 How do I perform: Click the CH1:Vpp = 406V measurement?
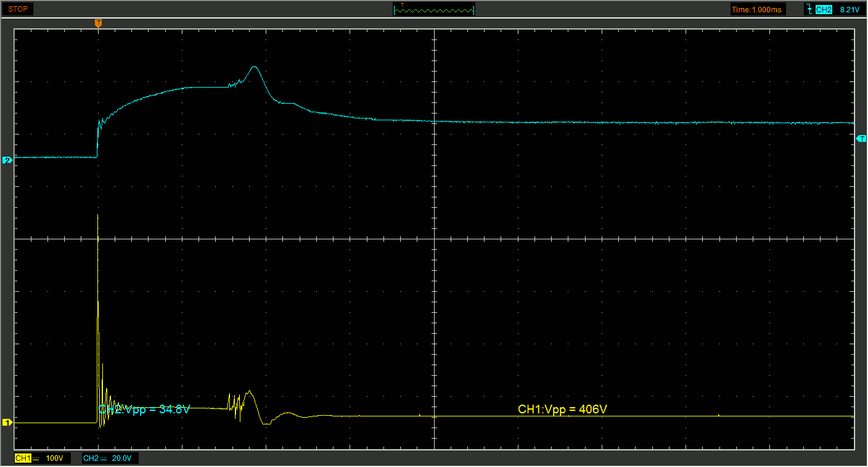(x=558, y=409)
